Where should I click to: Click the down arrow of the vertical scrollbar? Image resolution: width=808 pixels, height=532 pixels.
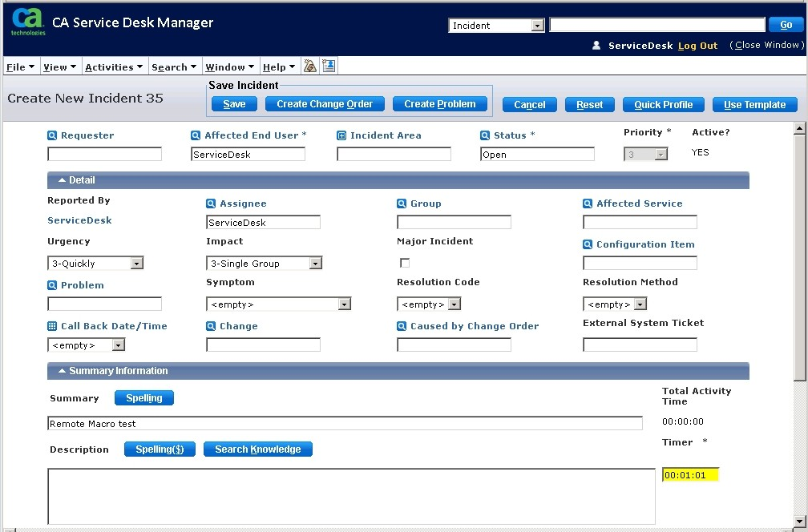tap(799, 521)
